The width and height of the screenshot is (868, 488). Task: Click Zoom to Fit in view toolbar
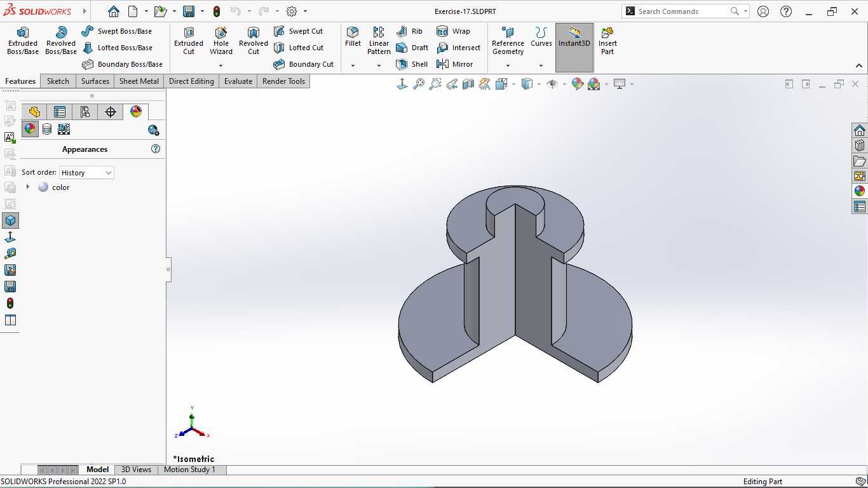point(419,84)
